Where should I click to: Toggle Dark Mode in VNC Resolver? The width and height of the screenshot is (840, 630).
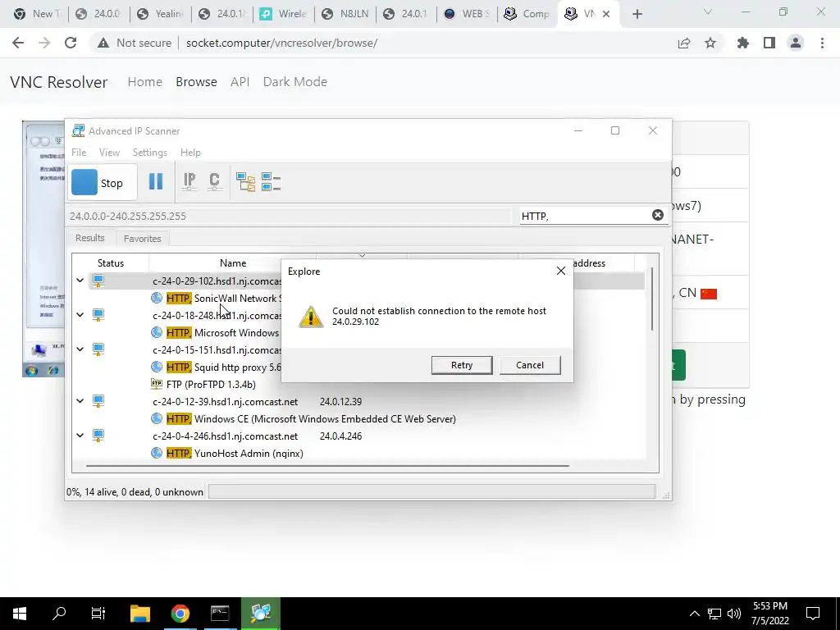point(294,81)
